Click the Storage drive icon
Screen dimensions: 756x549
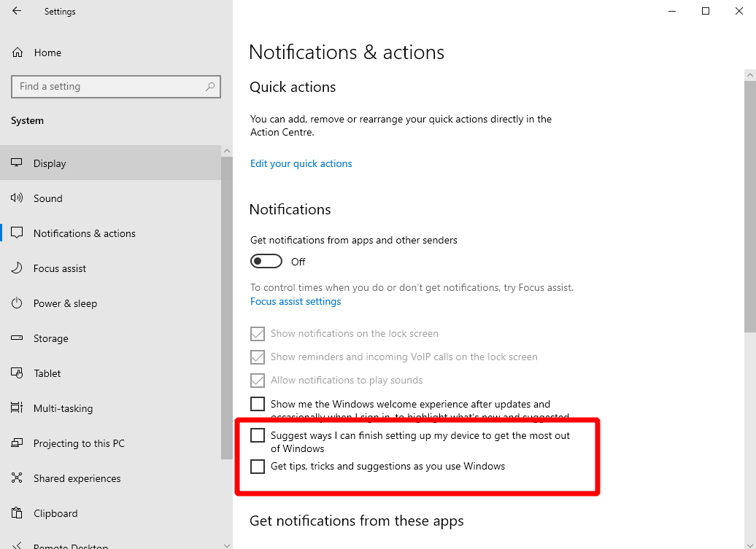(17, 338)
